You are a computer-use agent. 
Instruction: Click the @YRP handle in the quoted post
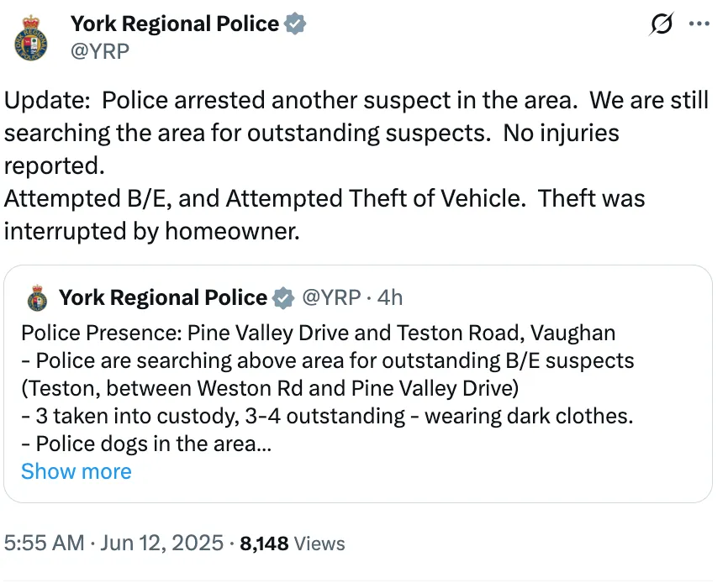point(330,297)
